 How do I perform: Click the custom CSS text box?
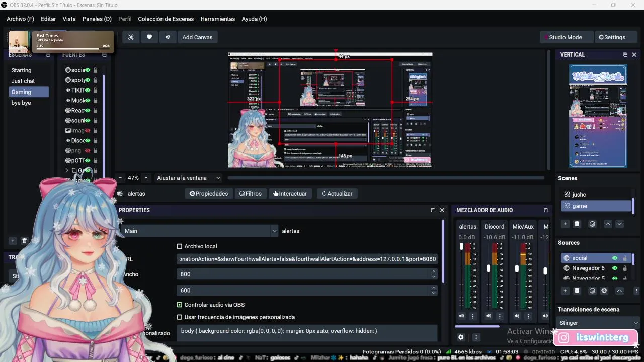coord(307,333)
